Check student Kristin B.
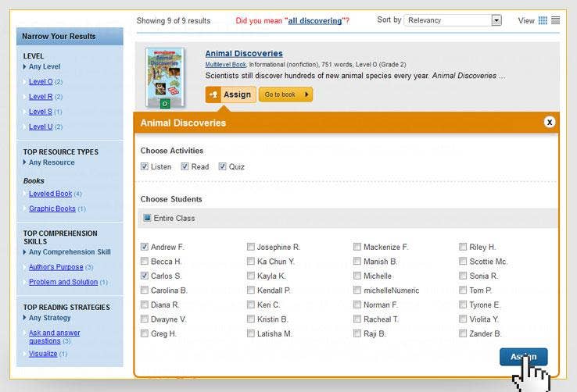The image size is (577, 392). coord(251,319)
